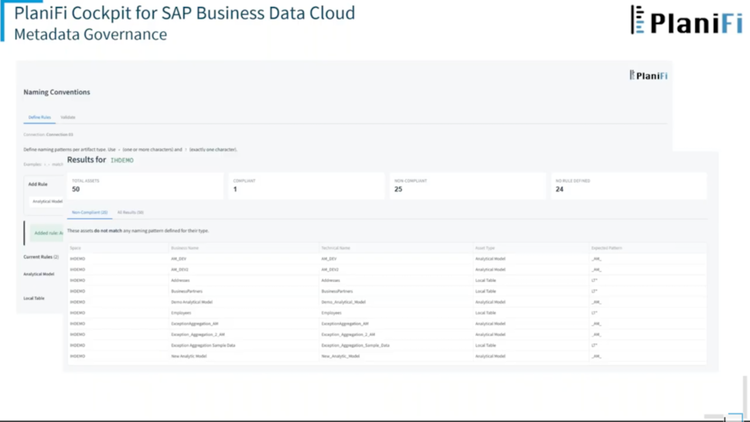Select the No Rule Defined card showing 24
Screen dimensions: 750x422
[629, 186]
